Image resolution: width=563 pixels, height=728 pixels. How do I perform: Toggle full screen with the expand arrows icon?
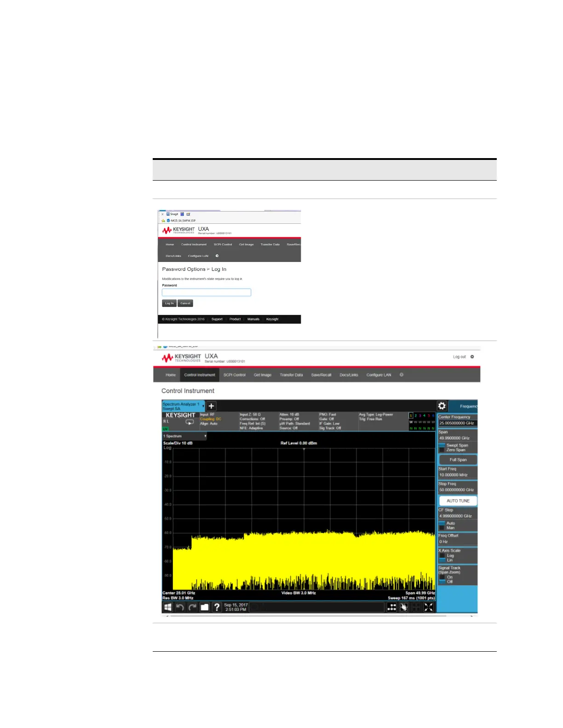pos(429,607)
